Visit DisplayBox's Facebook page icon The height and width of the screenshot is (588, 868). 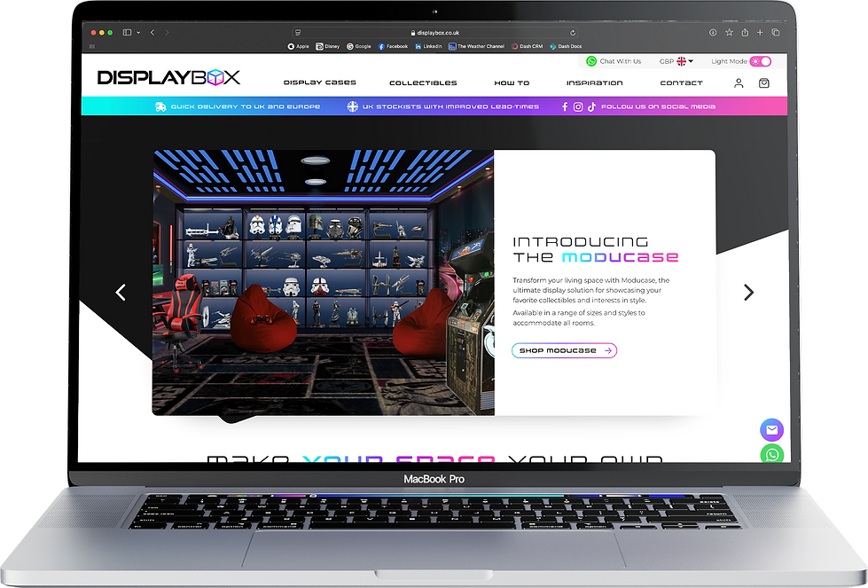pos(564,106)
